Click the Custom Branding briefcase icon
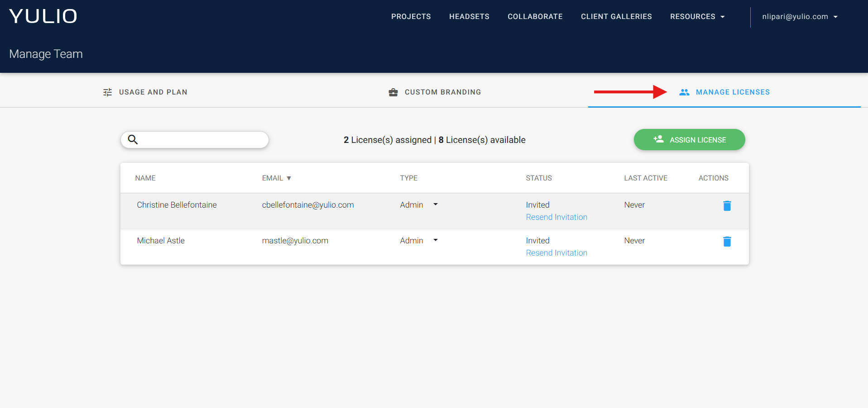The height and width of the screenshot is (408, 868). [x=393, y=92]
